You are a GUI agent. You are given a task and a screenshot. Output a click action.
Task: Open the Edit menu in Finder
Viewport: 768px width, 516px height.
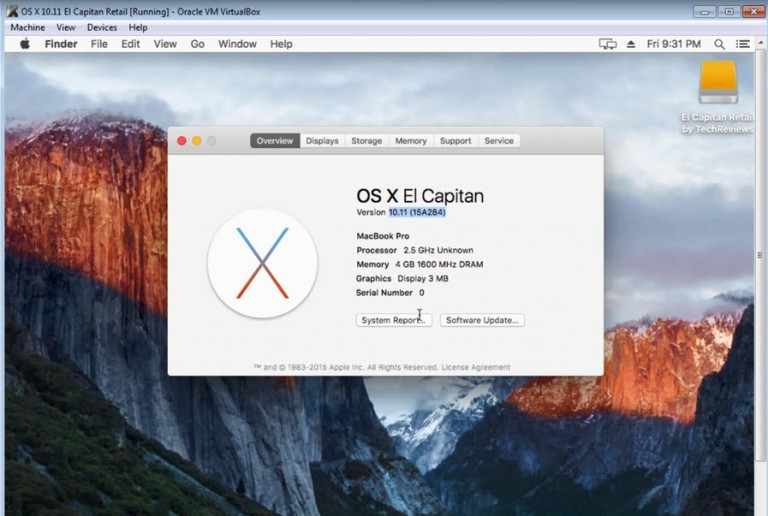point(130,44)
